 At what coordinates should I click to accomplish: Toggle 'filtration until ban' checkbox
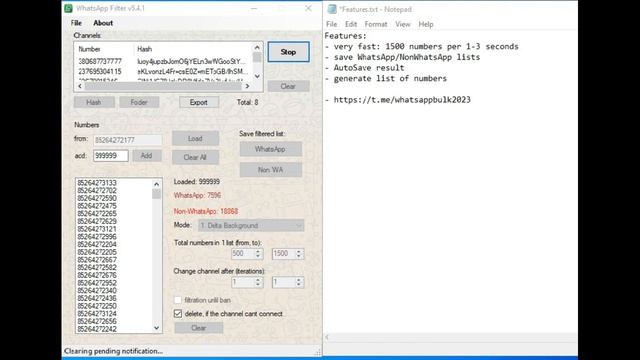point(178,300)
